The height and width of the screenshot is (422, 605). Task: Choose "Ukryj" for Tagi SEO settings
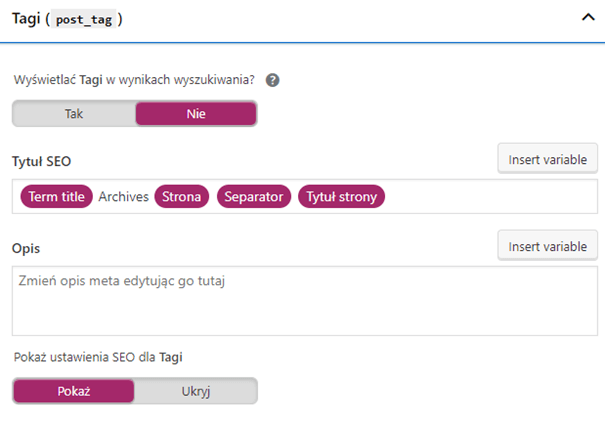pyautogui.click(x=196, y=391)
